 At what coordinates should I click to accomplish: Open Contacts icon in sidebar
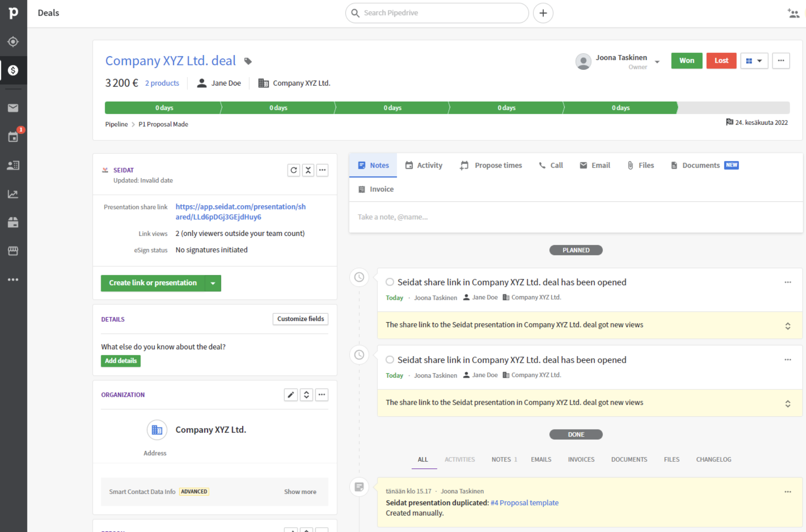pos(13,165)
